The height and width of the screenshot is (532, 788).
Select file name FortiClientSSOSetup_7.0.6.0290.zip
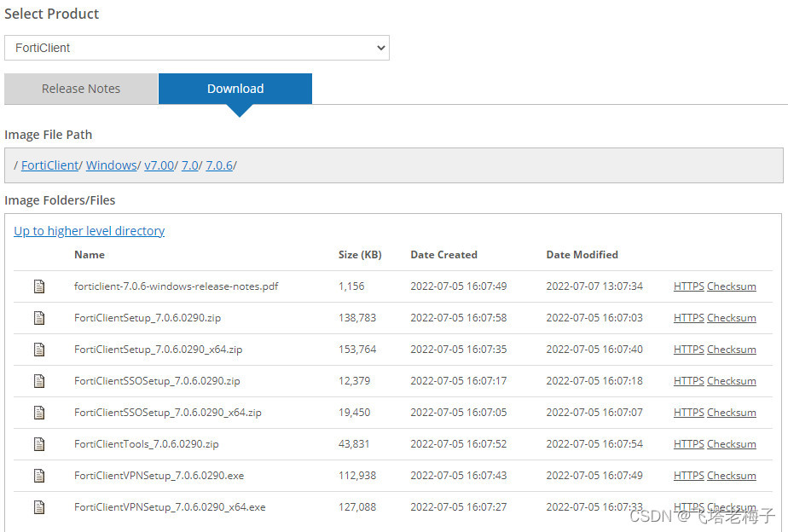(157, 381)
